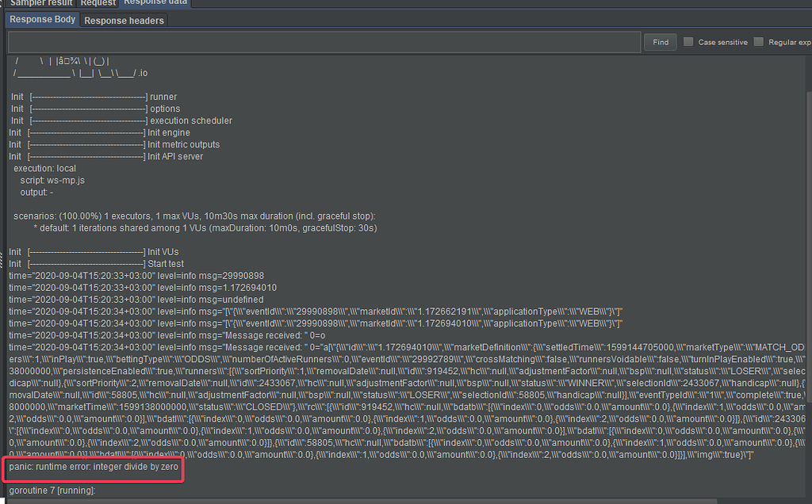Open the Request tab
Image resolution: width=812 pixels, height=504 pixels.
point(98,3)
